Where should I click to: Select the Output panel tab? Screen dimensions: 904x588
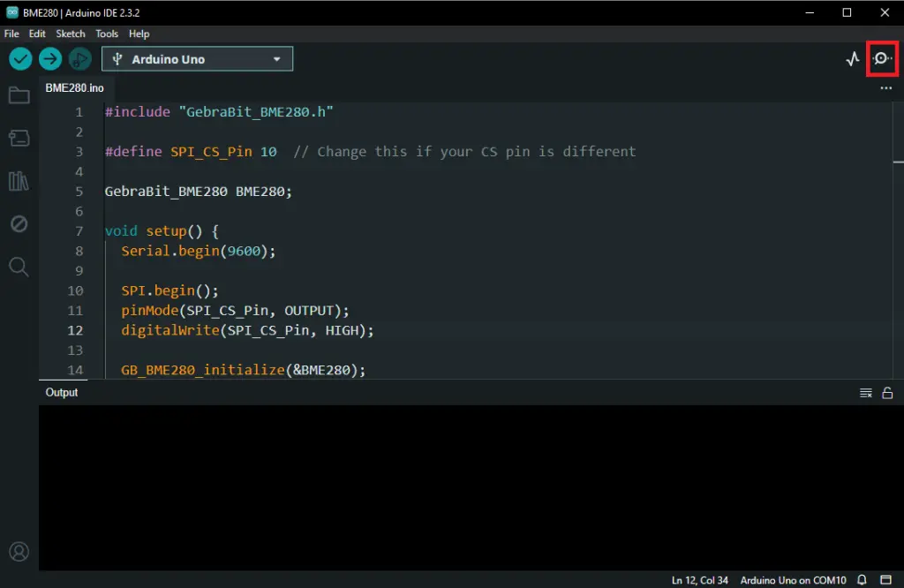coord(62,393)
